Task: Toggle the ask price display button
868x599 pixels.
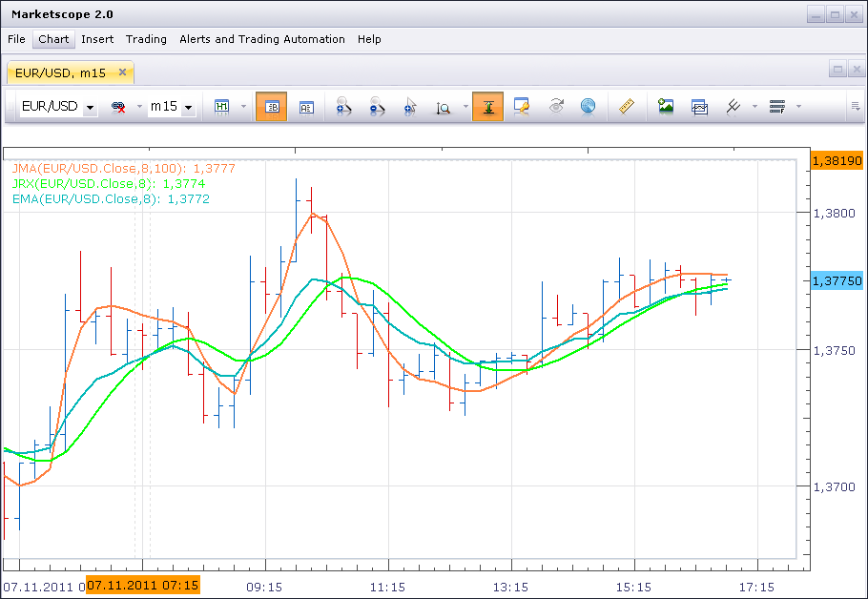Action: pyautogui.click(x=306, y=107)
